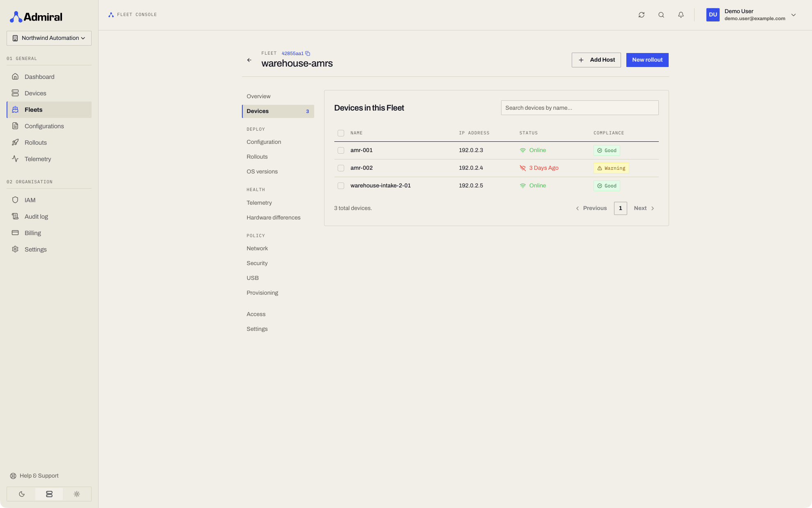Select Fleets in the sidebar
This screenshot has width=812, height=508.
click(49, 110)
